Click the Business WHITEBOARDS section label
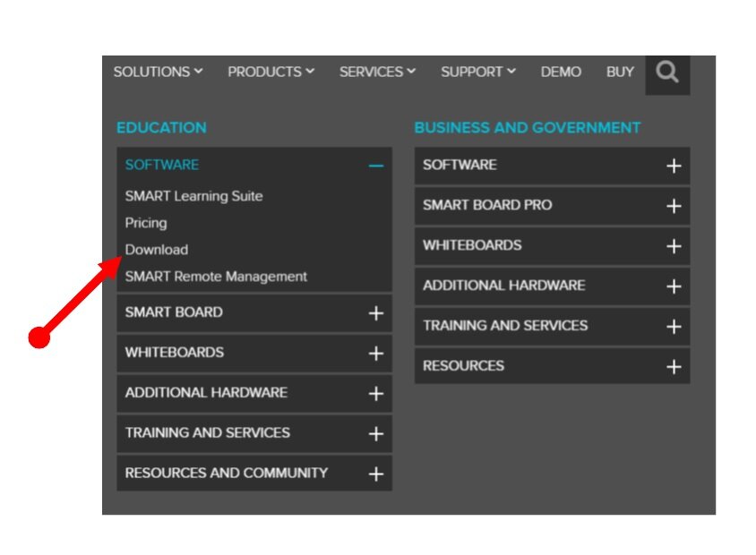Image resolution: width=756 pixels, height=555 pixels. (473, 245)
